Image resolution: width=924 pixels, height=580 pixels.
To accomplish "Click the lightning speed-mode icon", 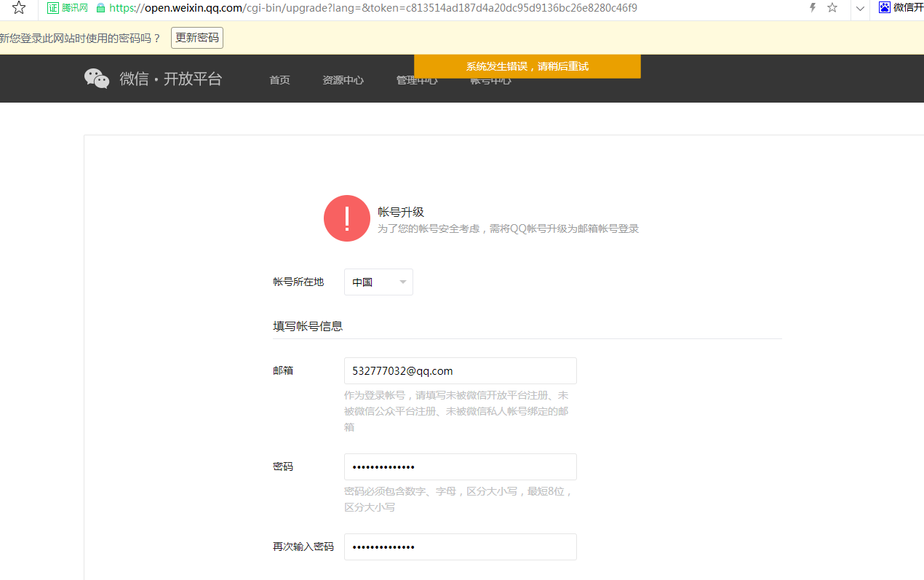I will (813, 8).
